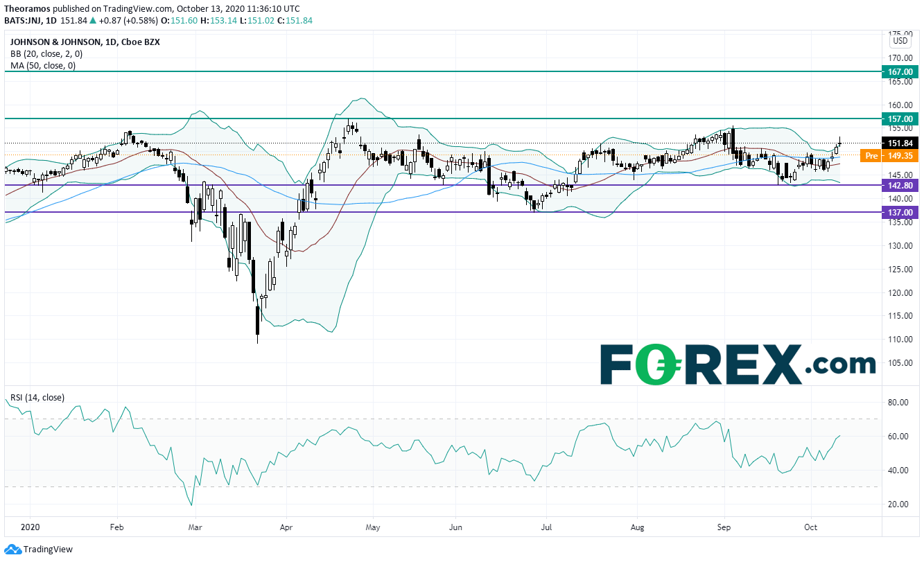Click the green up-arrow beside 151.84
Viewport: 924px width, 562px height.
[91, 20]
